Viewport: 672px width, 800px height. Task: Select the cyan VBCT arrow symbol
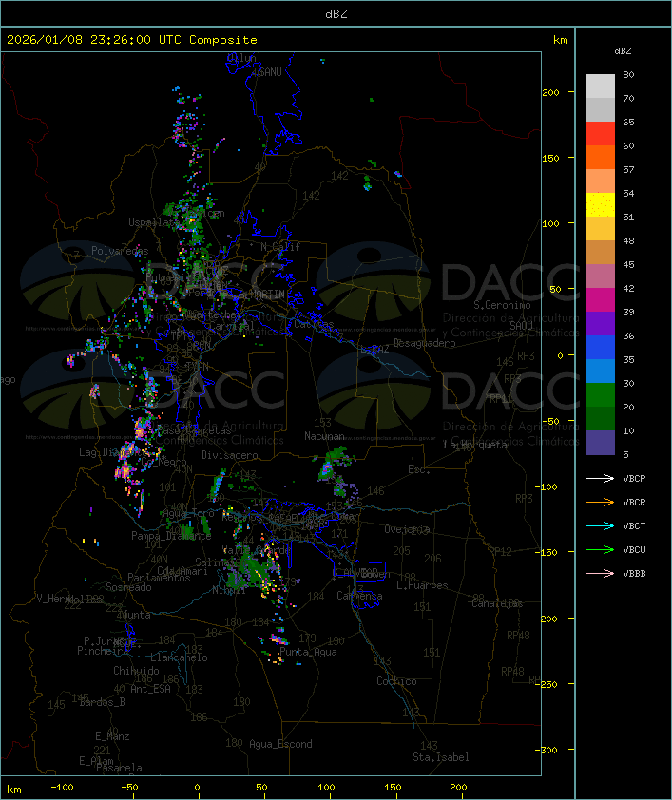pos(599,525)
